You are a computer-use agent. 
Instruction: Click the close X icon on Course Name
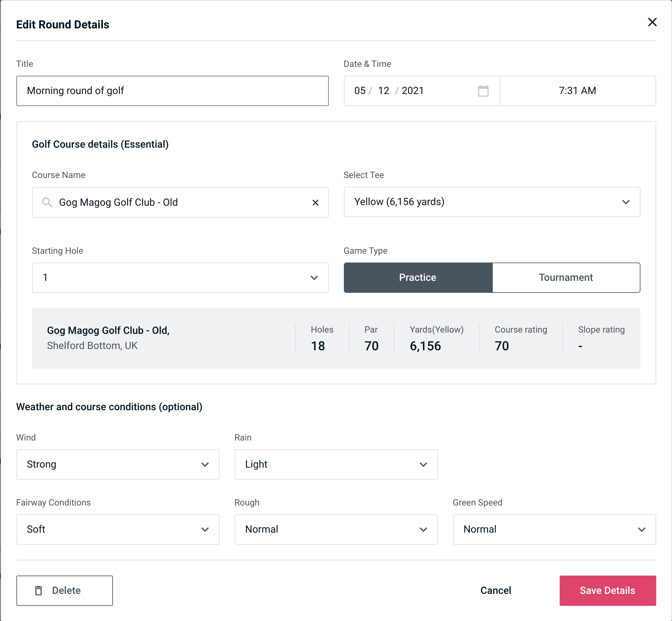314,202
